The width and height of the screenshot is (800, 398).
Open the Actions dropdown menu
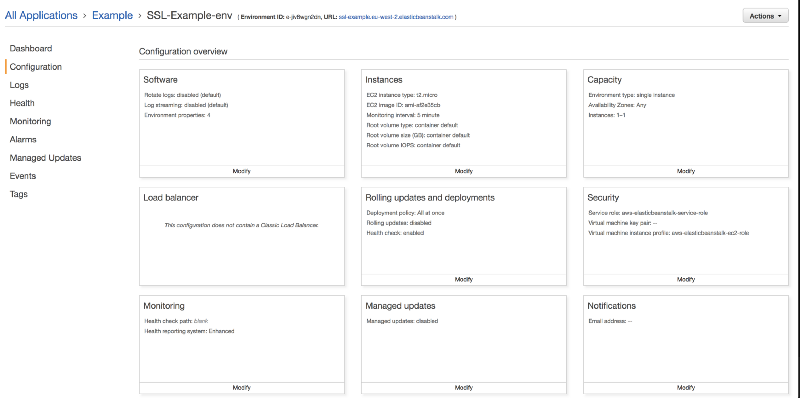[x=765, y=16]
